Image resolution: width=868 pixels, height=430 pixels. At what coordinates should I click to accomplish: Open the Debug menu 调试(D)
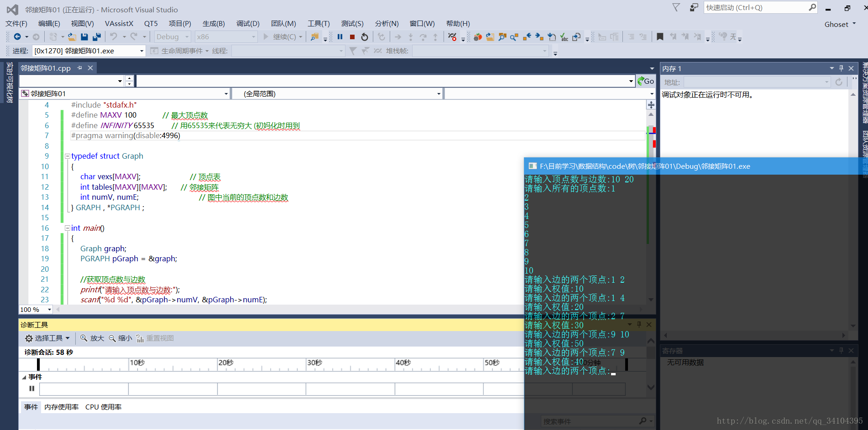248,23
